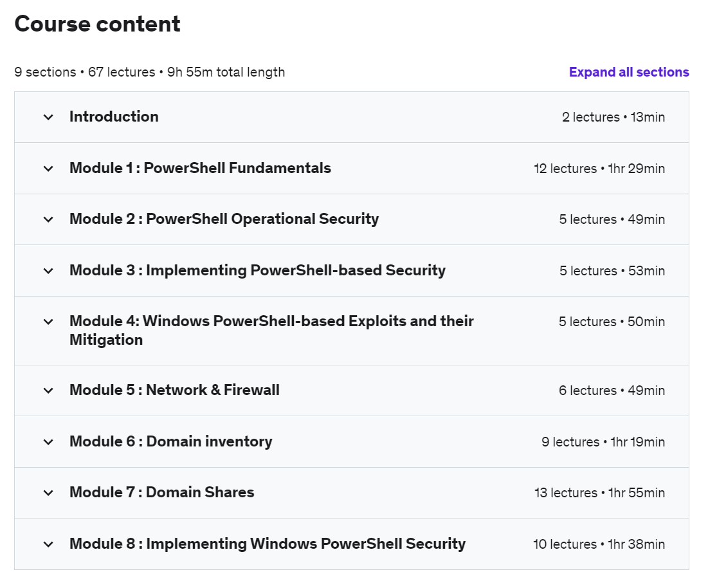Select Module 8 : Implementing Windows PowerShell Security
This screenshot has height=588, width=708.
pos(267,544)
